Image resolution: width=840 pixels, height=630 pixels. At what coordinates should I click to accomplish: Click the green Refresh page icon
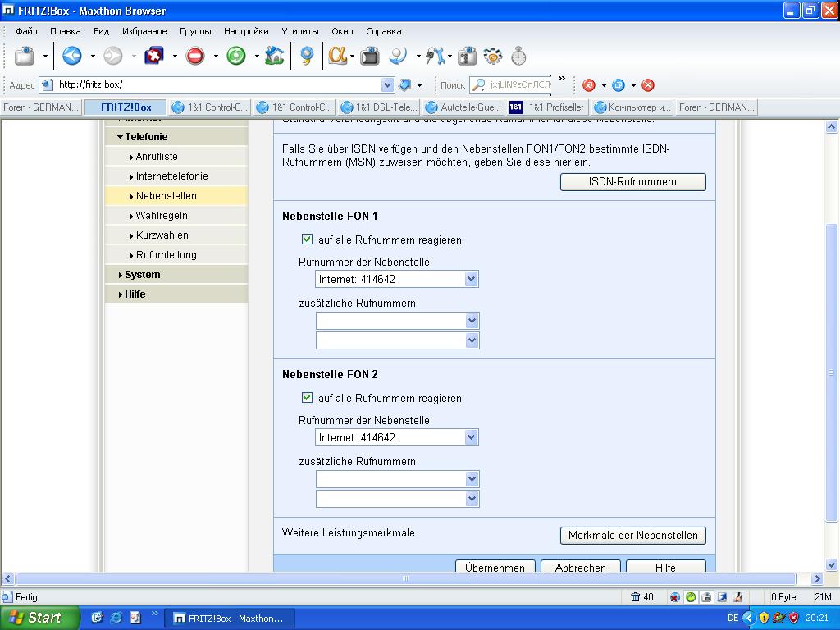tap(235, 56)
